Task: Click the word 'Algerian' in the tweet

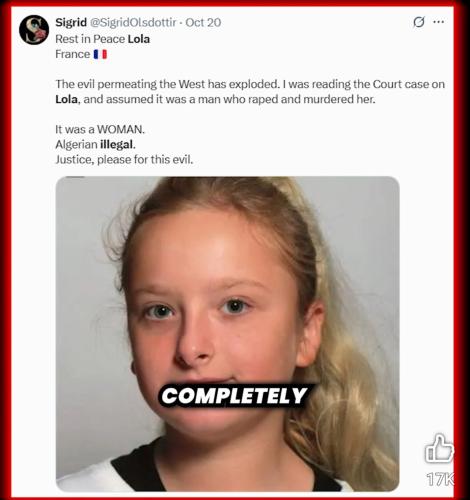Action: click(76, 144)
